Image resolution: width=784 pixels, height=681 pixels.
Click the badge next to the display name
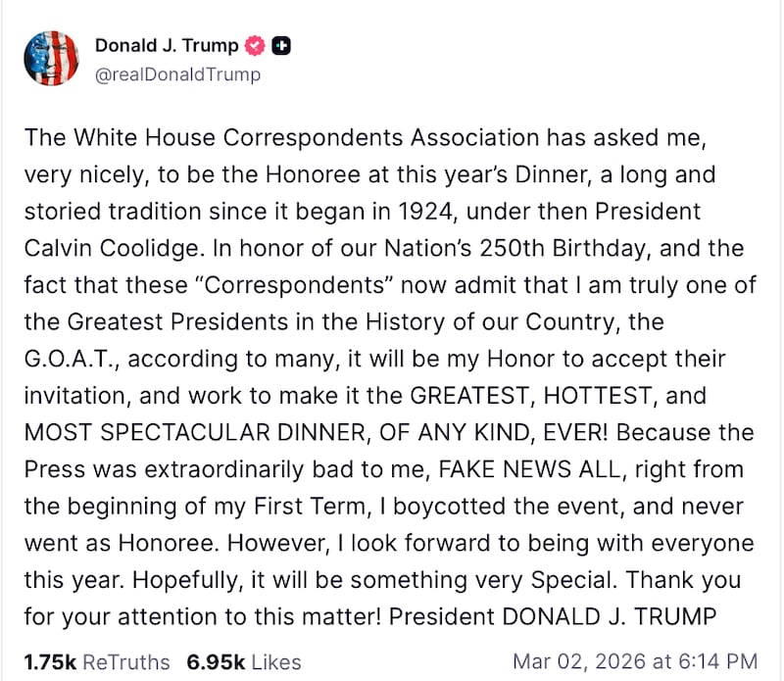[x=255, y=45]
